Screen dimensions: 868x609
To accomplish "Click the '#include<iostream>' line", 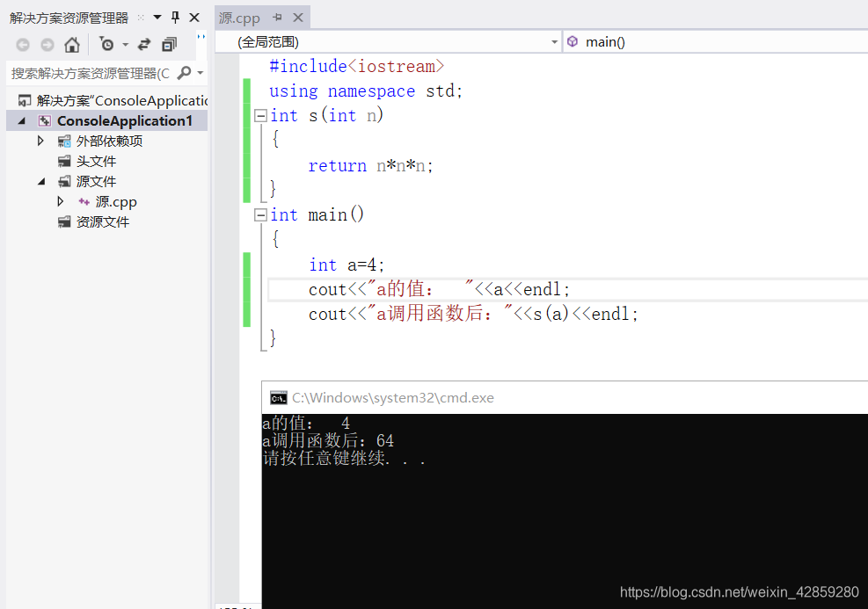I will click(356, 67).
